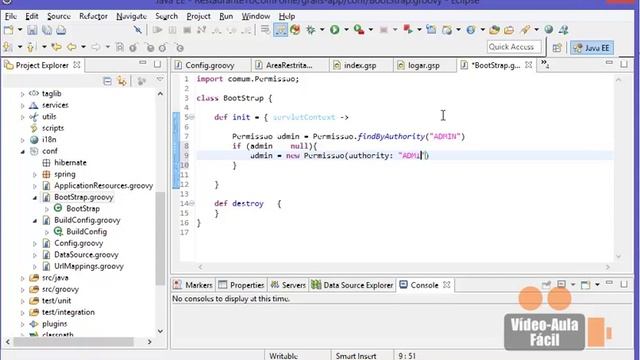The width and height of the screenshot is (640, 360).
Task: Select ApplicationResources.groovy in tree
Action: click(x=103, y=186)
